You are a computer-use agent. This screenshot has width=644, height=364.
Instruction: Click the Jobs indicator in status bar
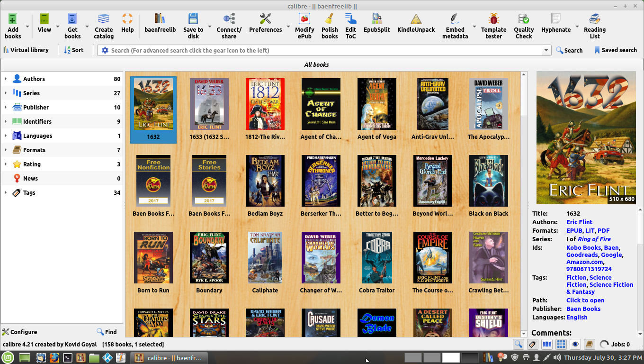coord(615,345)
